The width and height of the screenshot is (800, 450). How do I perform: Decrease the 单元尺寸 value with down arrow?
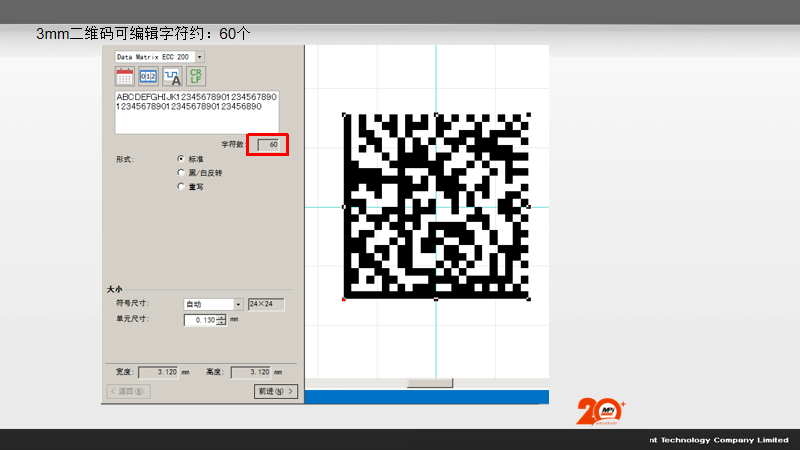coord(221,323)
